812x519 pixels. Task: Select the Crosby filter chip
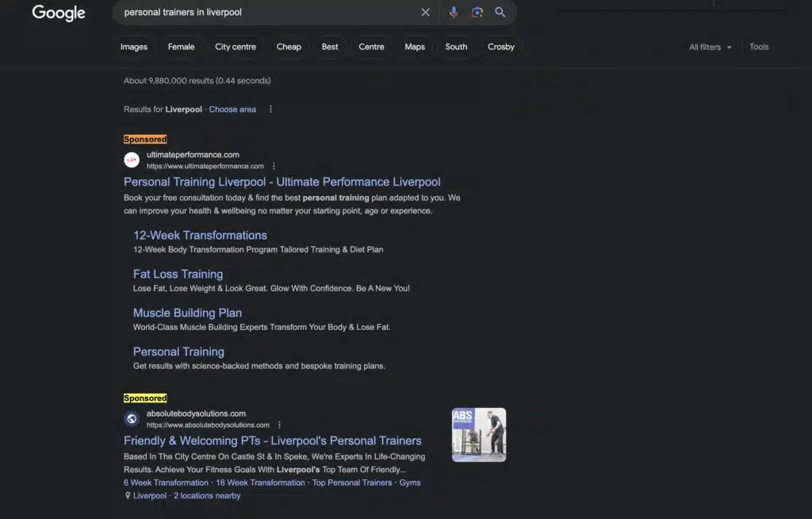[500, 47]
